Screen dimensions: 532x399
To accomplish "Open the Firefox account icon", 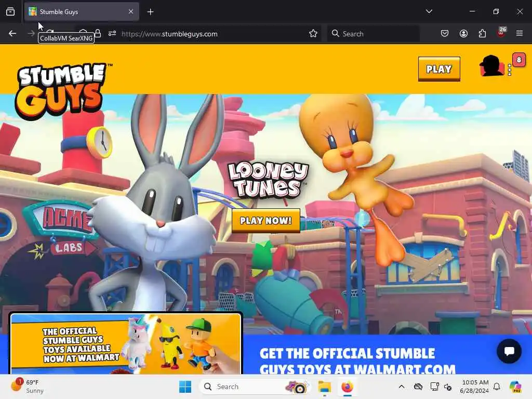I will (463, 33).
